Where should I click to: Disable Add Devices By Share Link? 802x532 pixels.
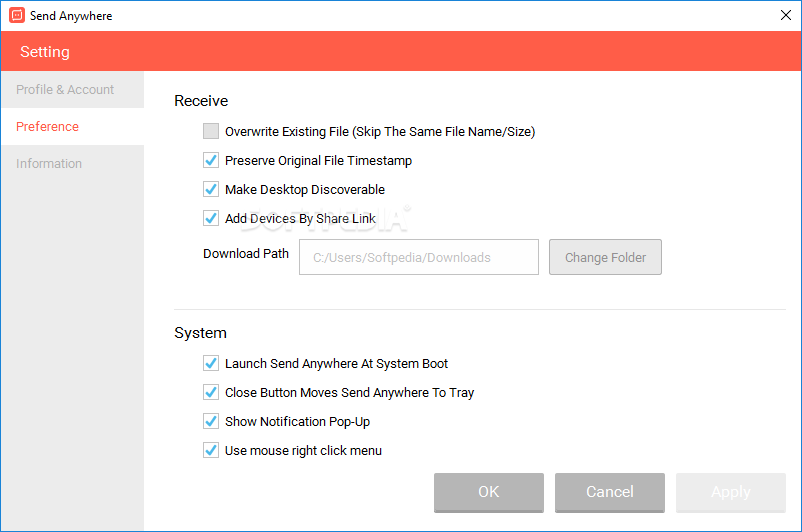click(x=211, y=218)
